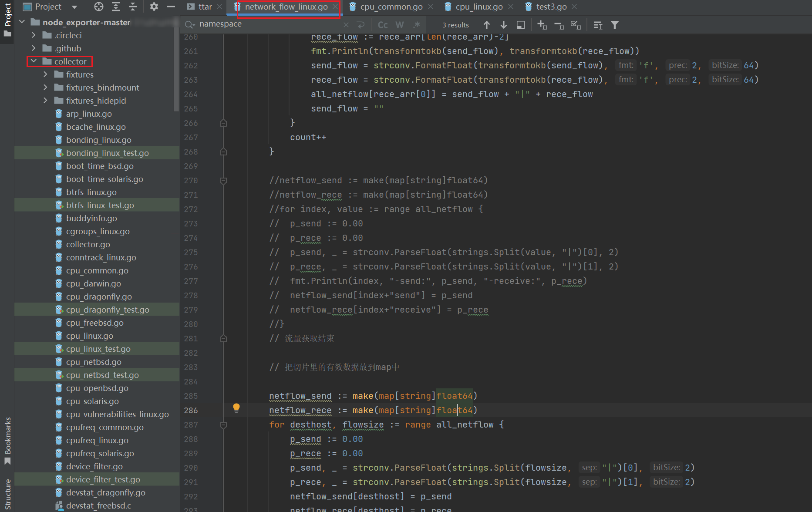Screen dimensions: 812x512
Task: Close the cpu_linux.go tab
Action: point(510,7)
